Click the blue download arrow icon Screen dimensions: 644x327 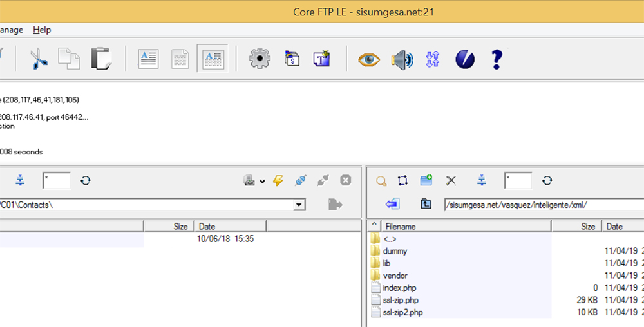393,204
